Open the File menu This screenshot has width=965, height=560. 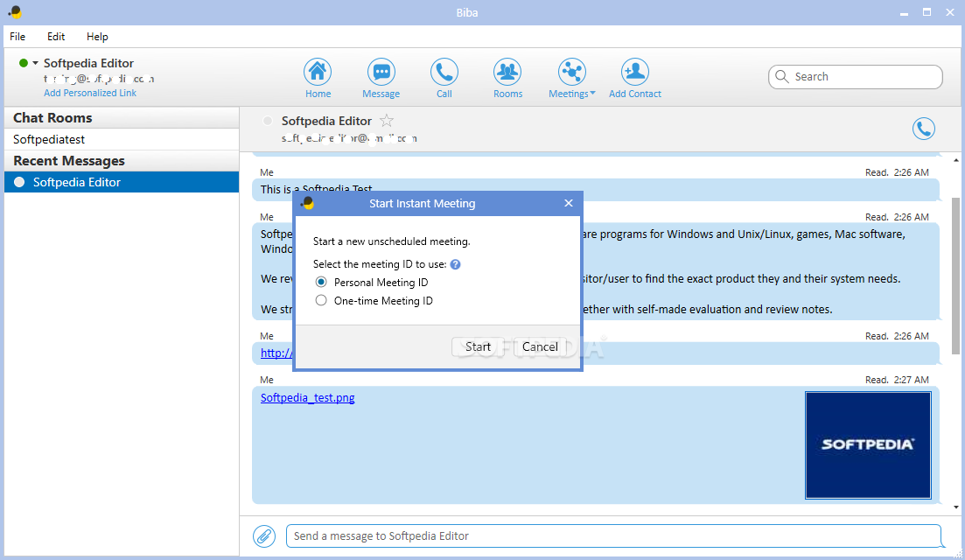click(17, 36)
